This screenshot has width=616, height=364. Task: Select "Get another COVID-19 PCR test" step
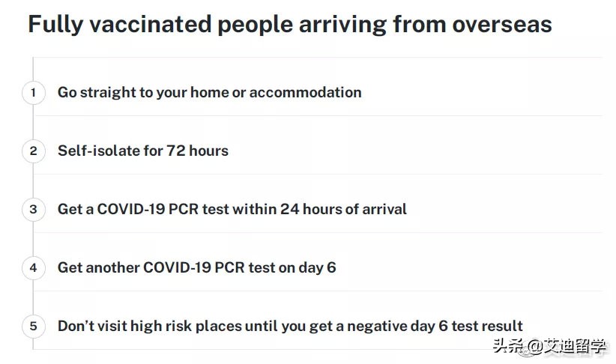(x=196, y=267)
